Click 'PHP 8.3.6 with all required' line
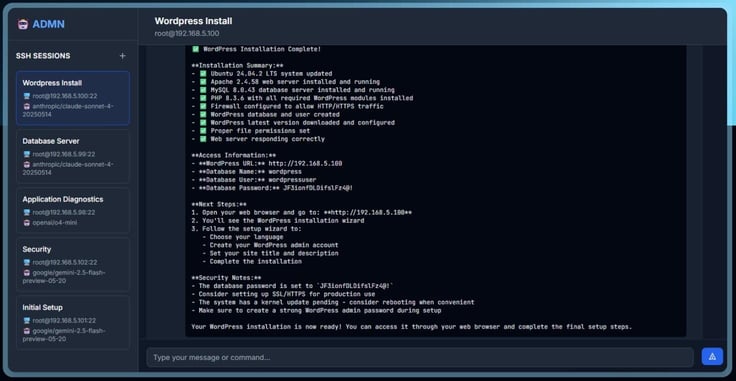This screenshot has width=736, height=381. [x=302, y=99]
